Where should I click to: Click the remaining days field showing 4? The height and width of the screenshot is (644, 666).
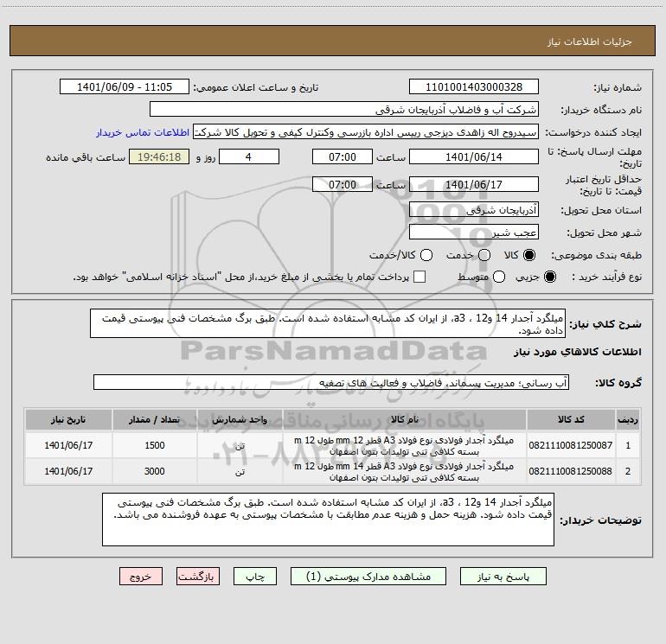click(x=249, y=156)
